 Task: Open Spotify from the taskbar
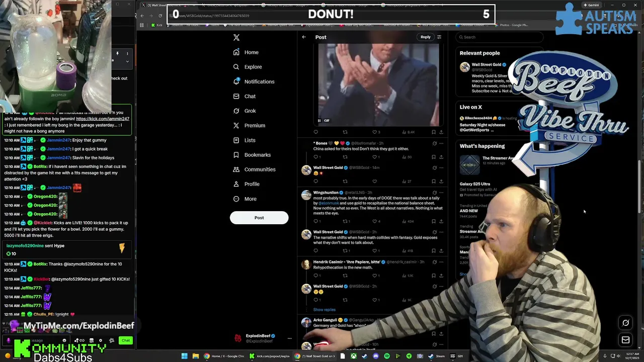coord(386,356)
